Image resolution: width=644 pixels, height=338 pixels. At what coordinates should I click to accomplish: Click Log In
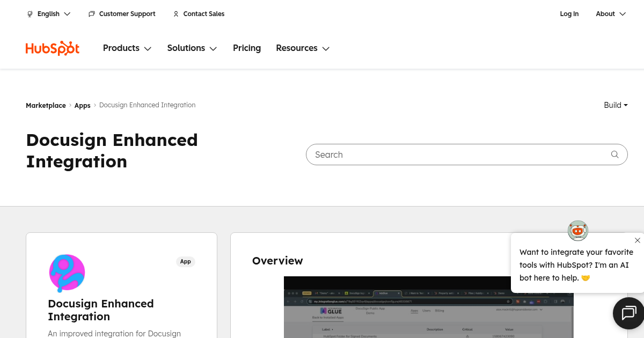(x=569, y=14)
